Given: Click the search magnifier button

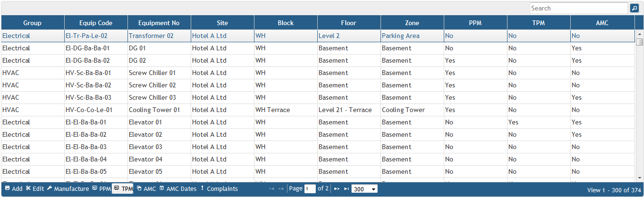Looking at the screenshot, I should 634,8.
